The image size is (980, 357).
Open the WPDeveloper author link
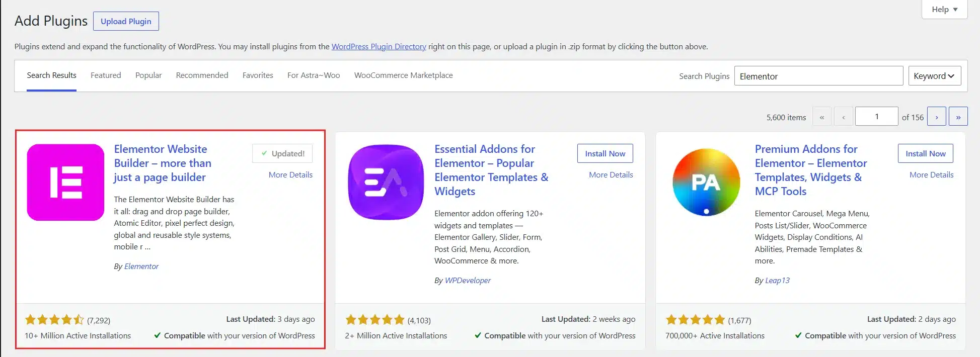(x=468, y=281)
